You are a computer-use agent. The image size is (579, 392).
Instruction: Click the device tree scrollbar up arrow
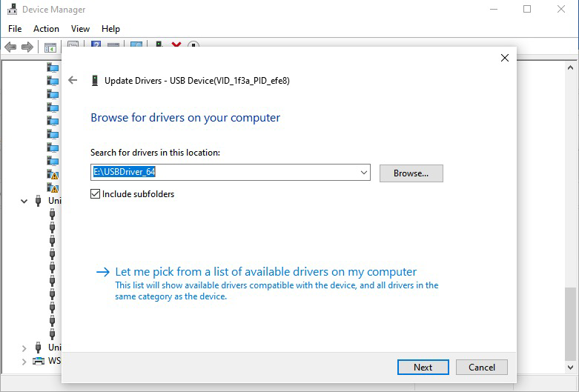pos(571,67)
